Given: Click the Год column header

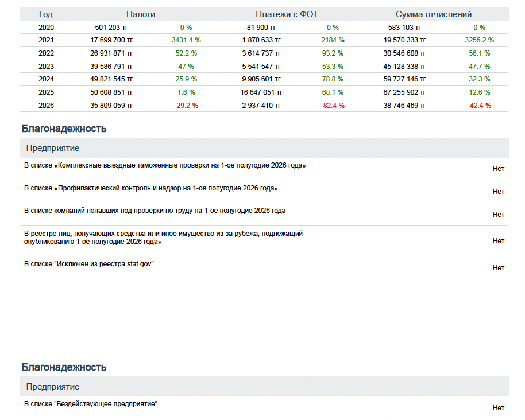Looking at the screenshot, I should pyautogui.click(x=46, y=14).
